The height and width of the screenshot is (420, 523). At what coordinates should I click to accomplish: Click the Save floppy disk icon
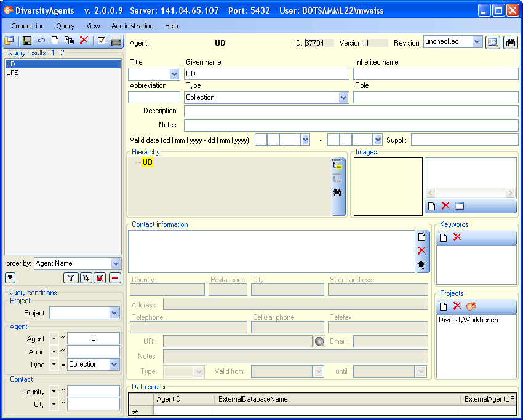(x=27, y=41)
